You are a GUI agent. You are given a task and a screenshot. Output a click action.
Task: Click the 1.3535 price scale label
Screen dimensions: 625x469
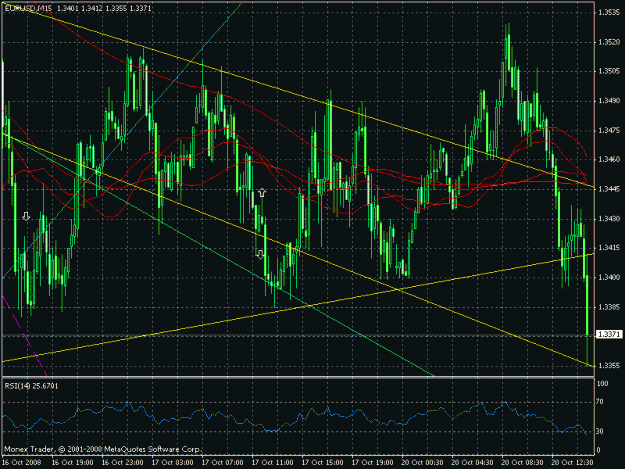(x=609, y=12)
